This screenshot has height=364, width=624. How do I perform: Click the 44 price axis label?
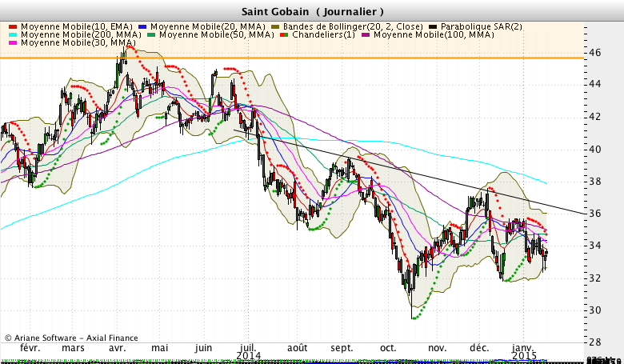tap(595, 84)
